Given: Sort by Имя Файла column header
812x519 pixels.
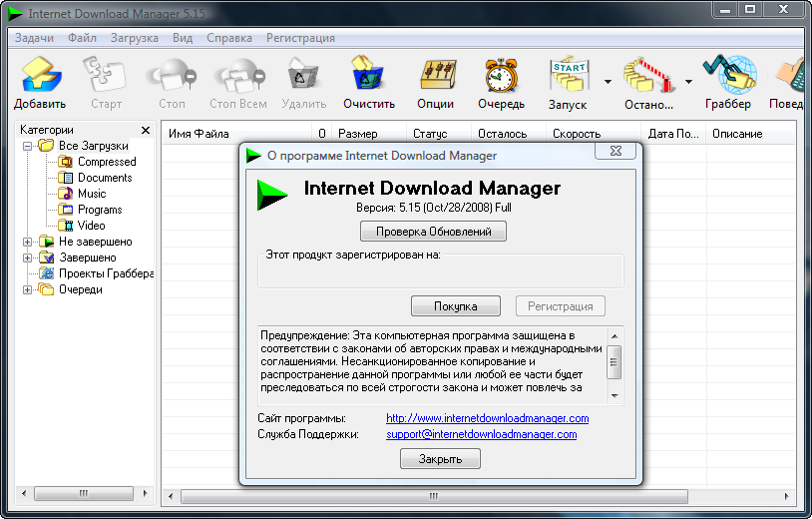Looking at the screenshot, I should [236, 134].
